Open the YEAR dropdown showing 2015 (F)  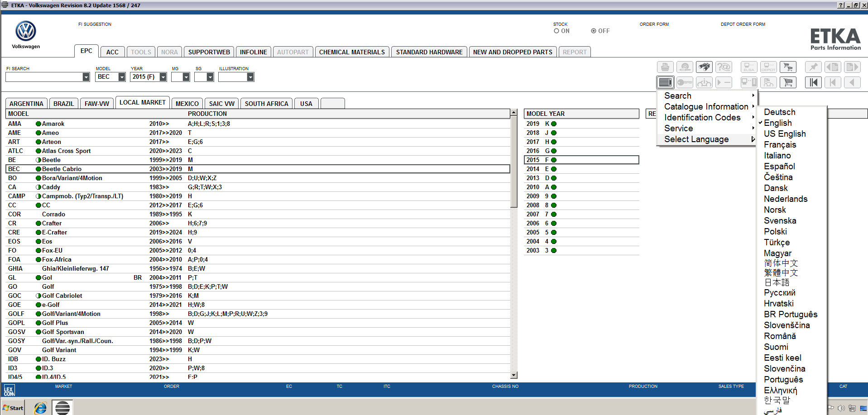[x=163, y=77]
